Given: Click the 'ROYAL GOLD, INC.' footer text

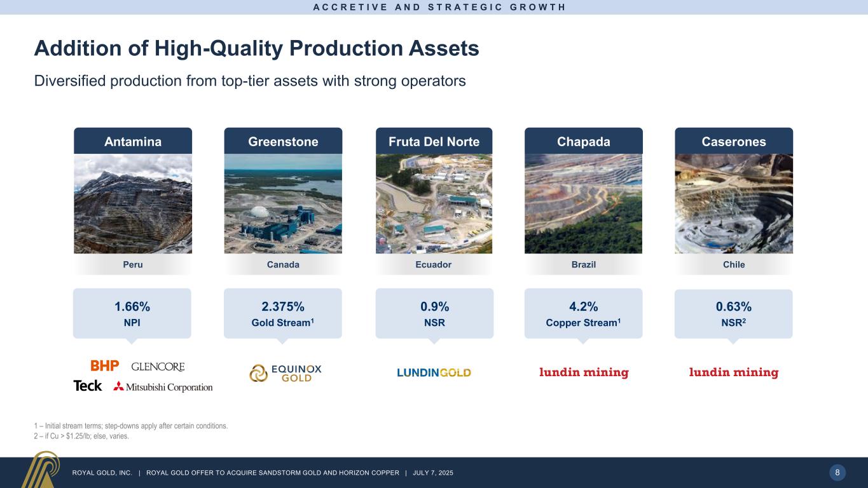Looking at the screenshot, I should (x=102, y=473).
